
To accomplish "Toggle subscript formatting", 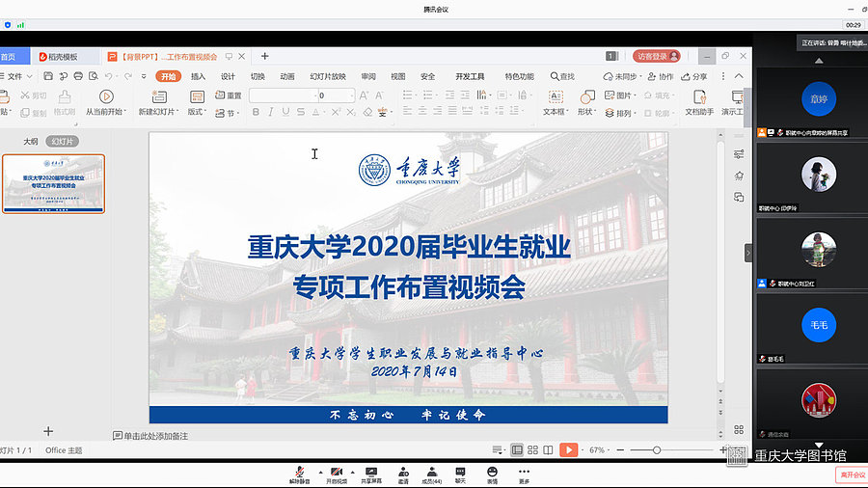I will 351,112.
